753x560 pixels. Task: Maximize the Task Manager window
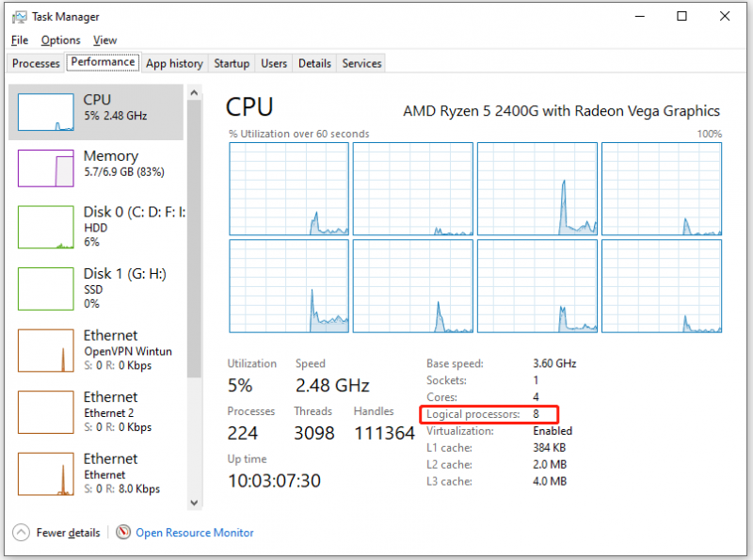coord(681,16)
